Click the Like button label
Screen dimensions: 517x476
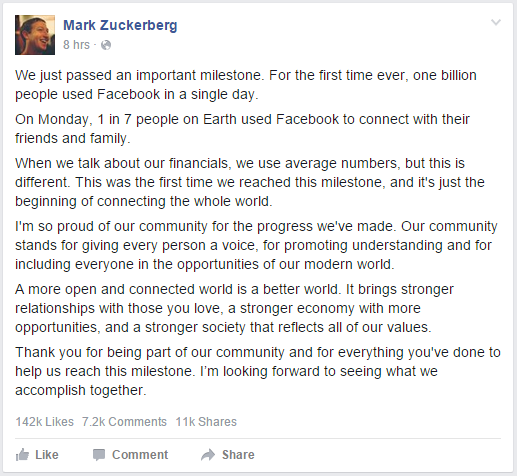tap(47, 455)
